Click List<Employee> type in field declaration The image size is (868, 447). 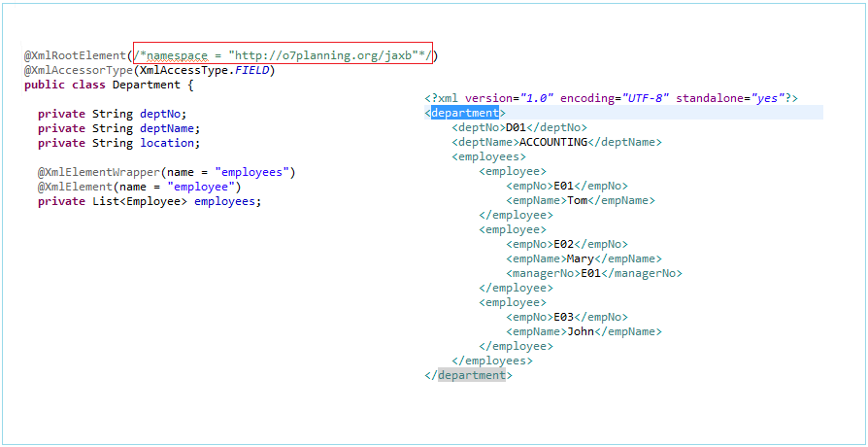(x=140, y=201)
